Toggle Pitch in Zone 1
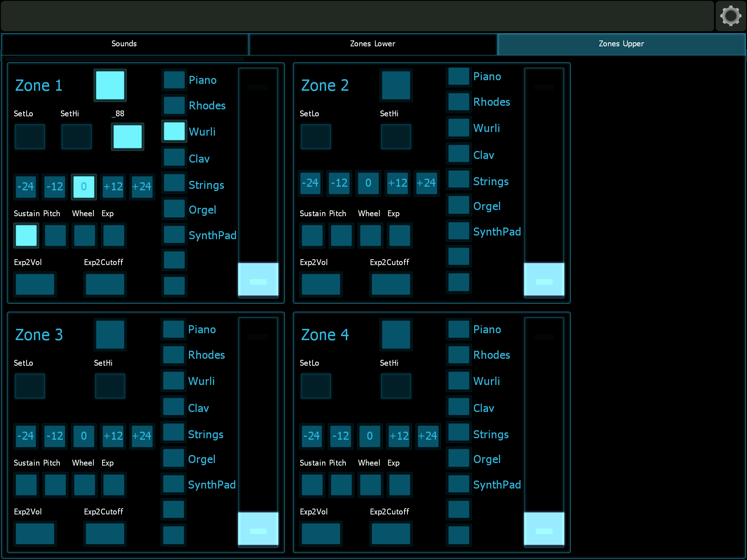 point(55,236)
